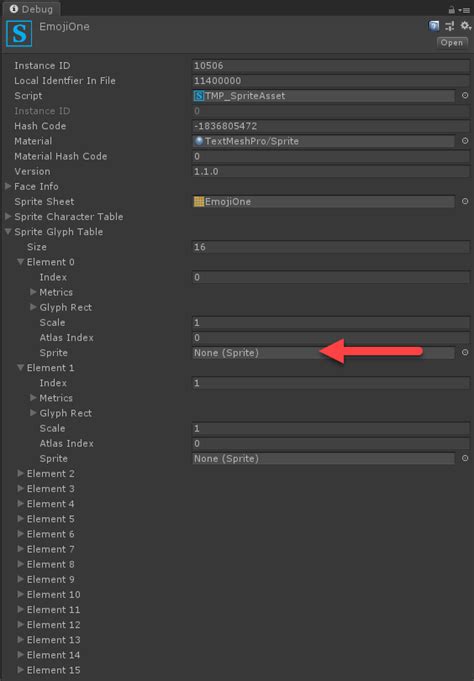Click the Material Hash Code field

tap(331, 156)
